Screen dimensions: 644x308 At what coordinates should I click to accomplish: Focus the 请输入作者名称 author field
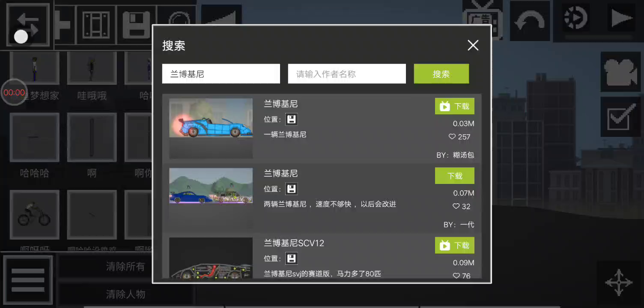coord(347,74)
